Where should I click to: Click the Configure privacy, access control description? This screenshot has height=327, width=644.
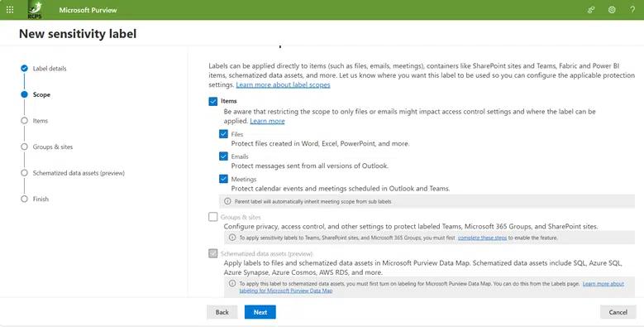click(411, 226)
